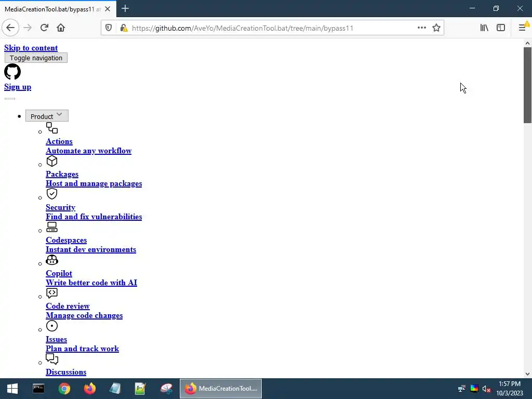Viewport: 532px width, 399px height.
Task: Open the Discussions link
Action: 66,372
